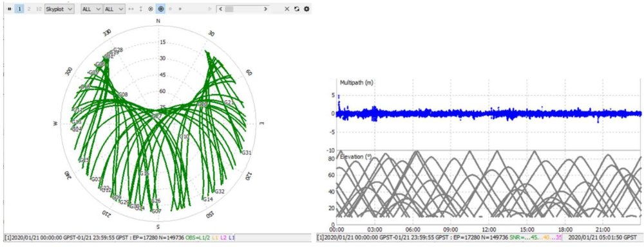644x247 pixels.
Task: Click the greyed play animation arrow
Action: pos(210,8)
